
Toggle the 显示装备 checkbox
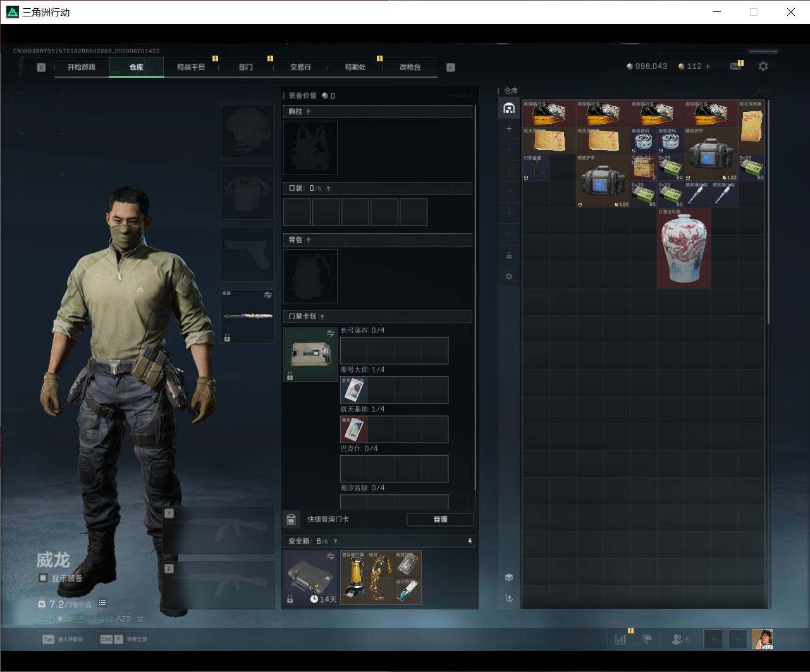coord(43,578)
